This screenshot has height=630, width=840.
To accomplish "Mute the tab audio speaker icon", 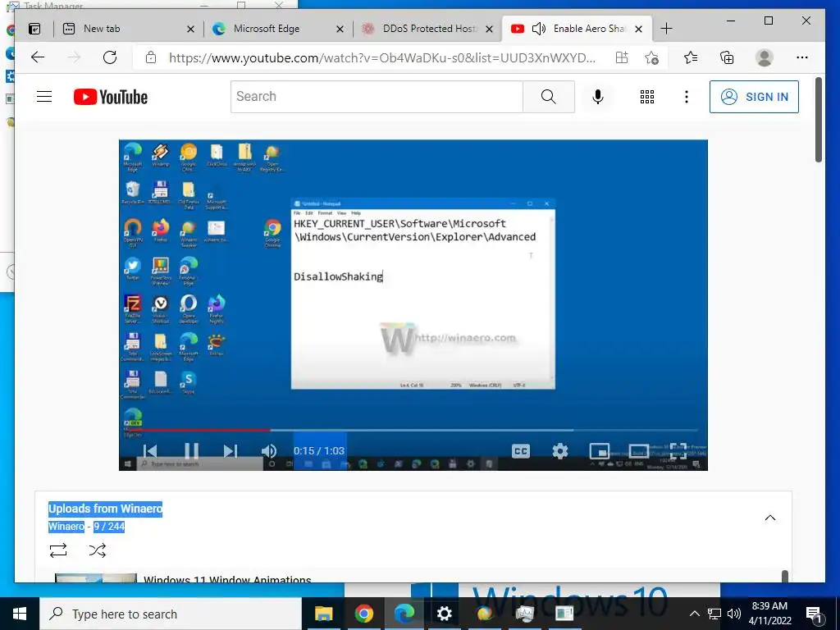I will 538,29.
